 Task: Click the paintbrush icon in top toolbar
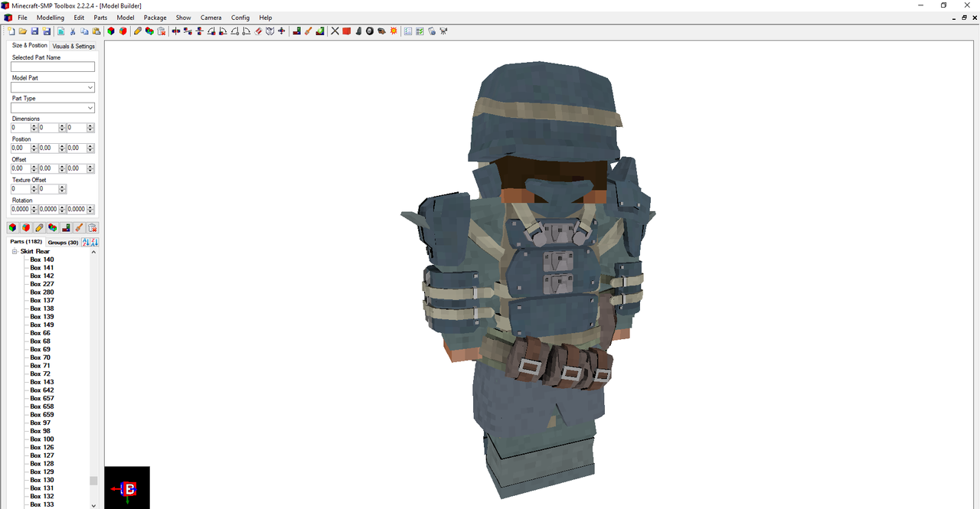308,31
